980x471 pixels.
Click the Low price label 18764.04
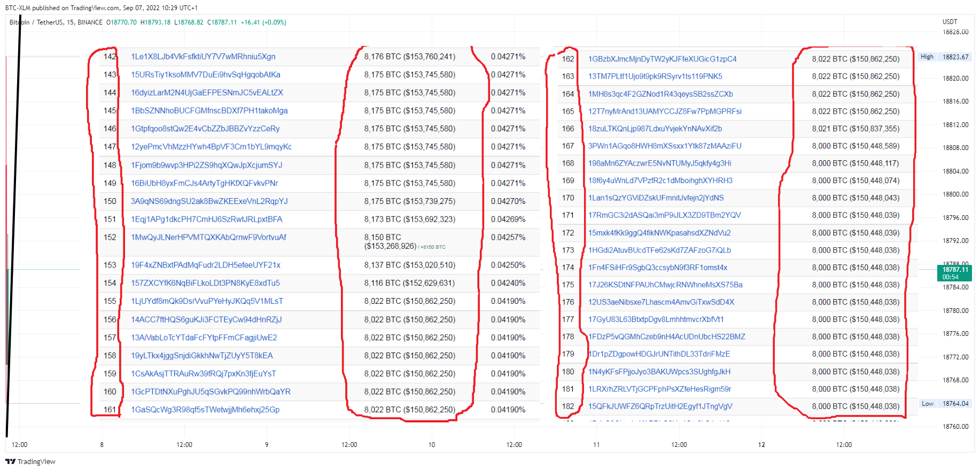coord(955,404)
